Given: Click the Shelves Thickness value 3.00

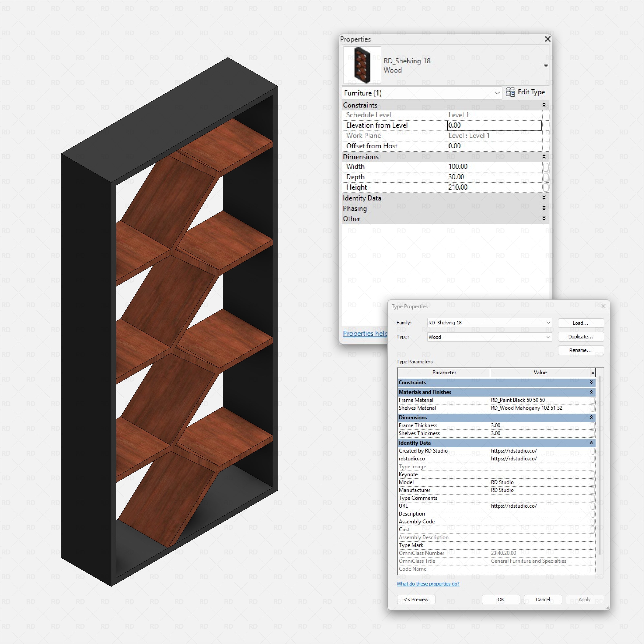Looking at the screenshot, I should 540,433.
